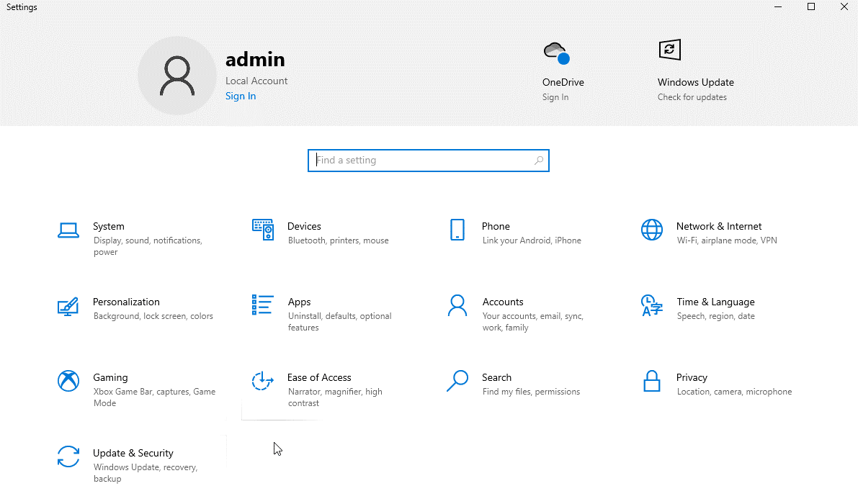This screenshot has height=504, width=858.
Task: Click the Check for updates text
Action: click(692, 97)
